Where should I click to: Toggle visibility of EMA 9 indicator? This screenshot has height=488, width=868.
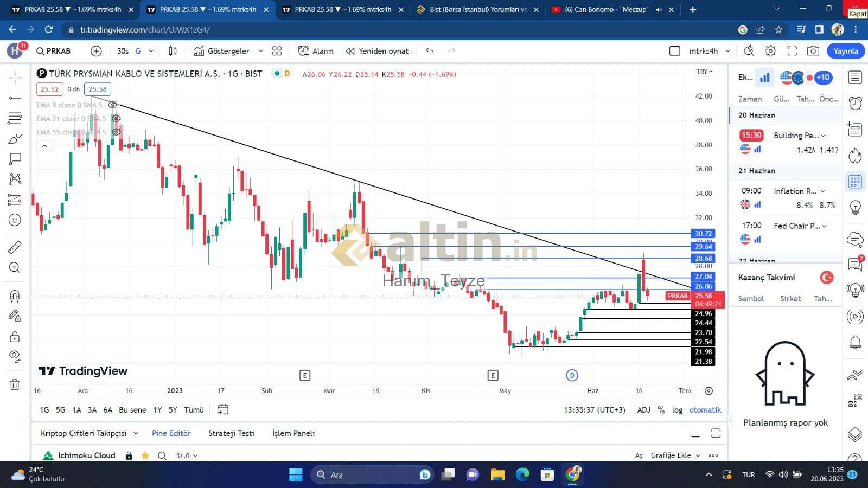tap(112, 105)
